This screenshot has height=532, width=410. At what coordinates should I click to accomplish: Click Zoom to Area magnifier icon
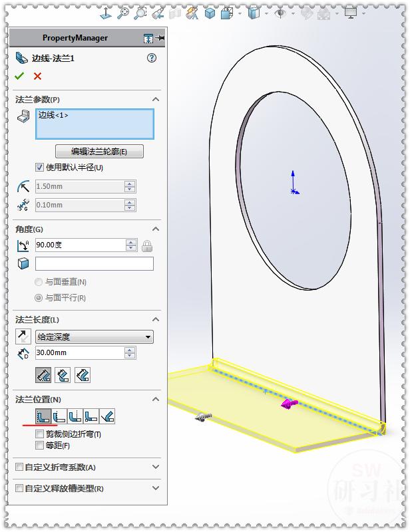140,13
